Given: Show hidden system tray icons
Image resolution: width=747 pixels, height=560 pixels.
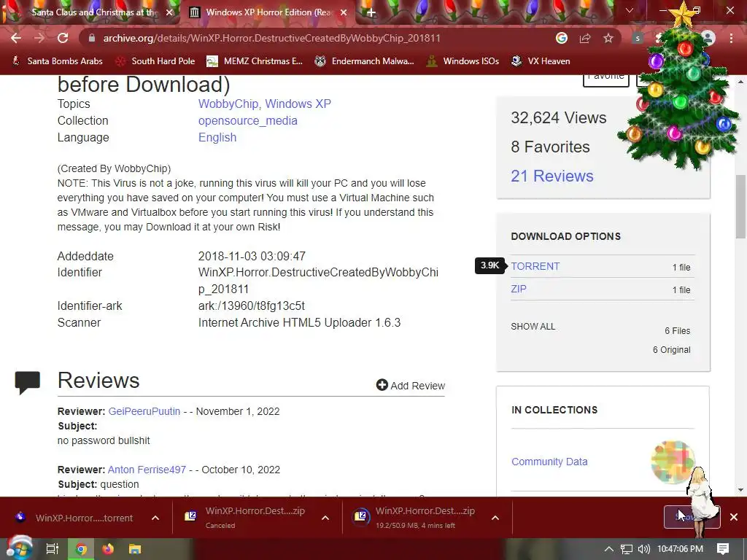Looking at the screenshot, I should coord(609,549).
